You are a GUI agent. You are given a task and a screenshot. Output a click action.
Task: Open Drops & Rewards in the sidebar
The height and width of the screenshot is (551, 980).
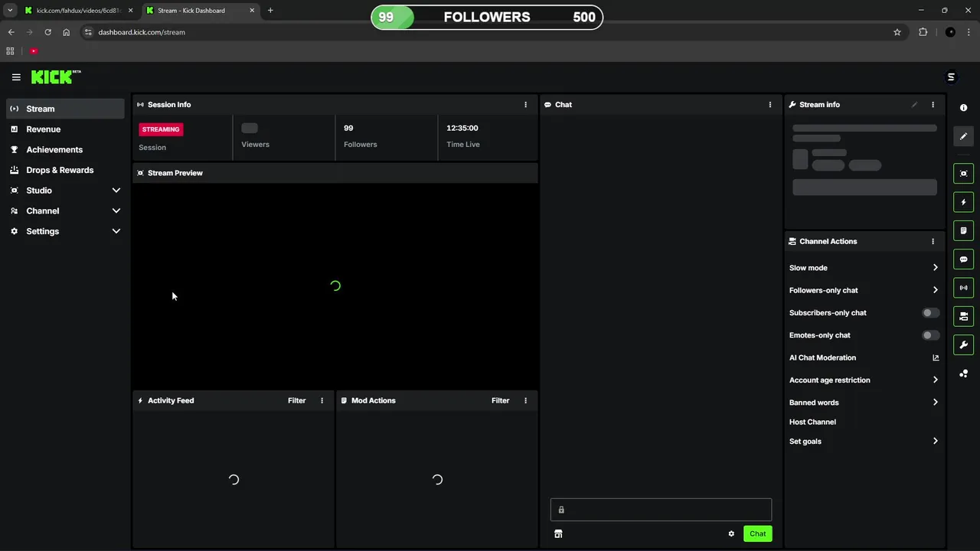point(65,170)
